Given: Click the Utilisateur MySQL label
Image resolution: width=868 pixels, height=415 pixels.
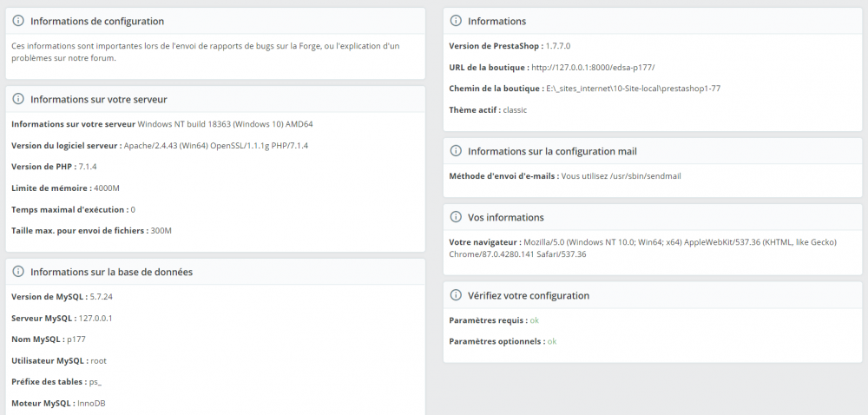Looking at the screenshot, I should pos(49,361).
